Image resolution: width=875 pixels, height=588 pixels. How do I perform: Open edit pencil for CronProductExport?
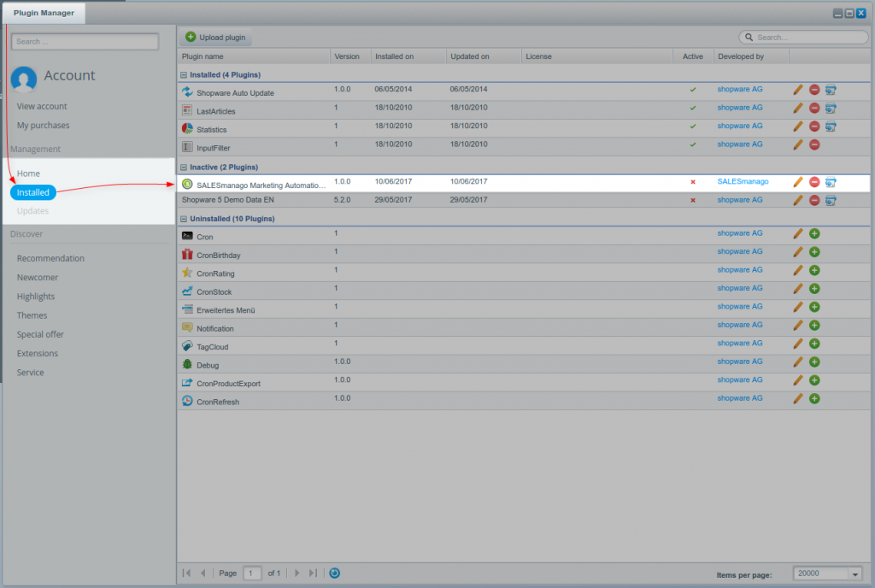tap(798, 380)
